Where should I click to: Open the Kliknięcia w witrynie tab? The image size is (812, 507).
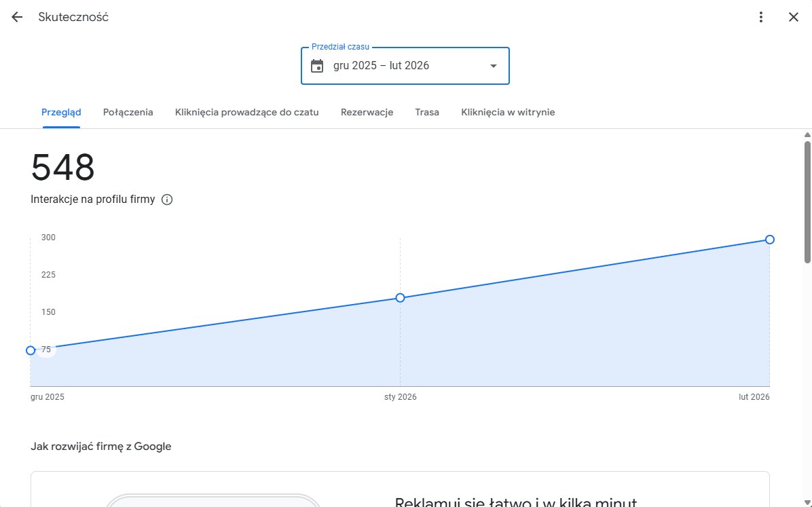[509, 112]
